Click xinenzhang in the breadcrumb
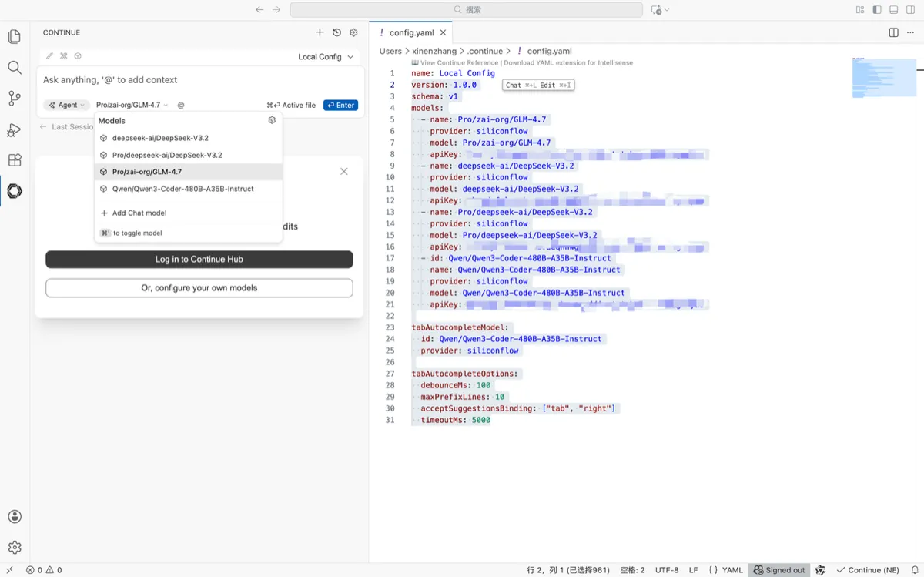924x577 pixels. coord(434,51)
